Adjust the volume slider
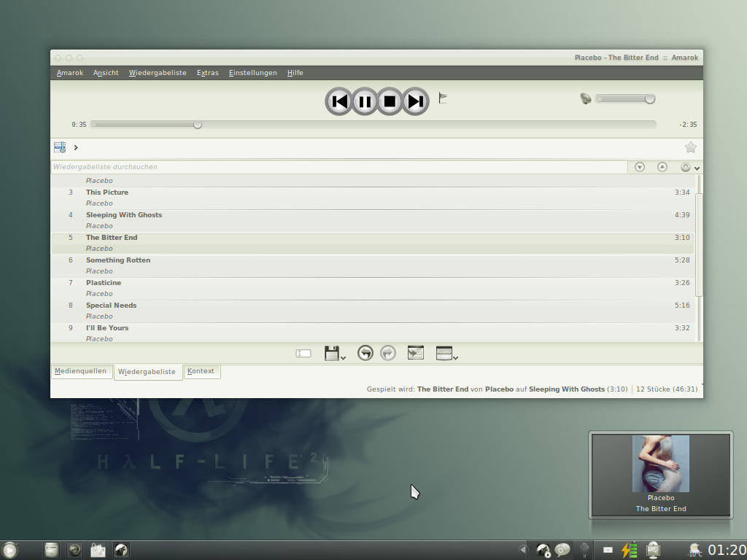 (x=625, y=98)
